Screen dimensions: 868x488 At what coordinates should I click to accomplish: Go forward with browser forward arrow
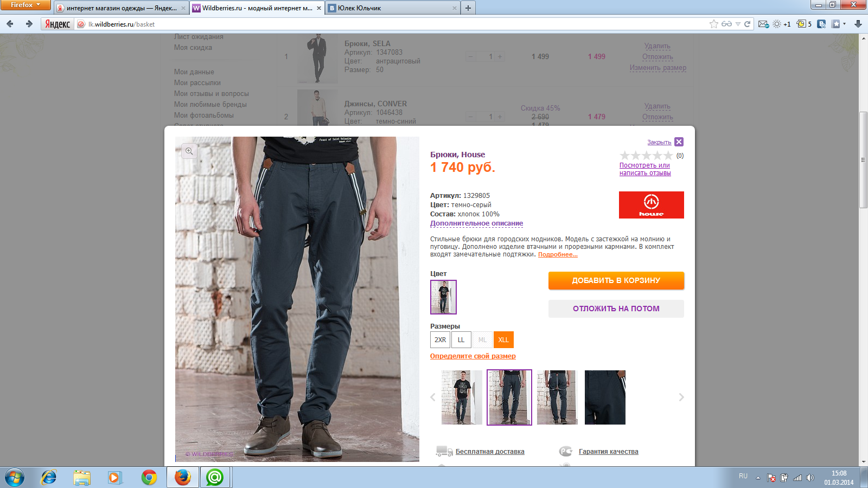coord(29,24)
